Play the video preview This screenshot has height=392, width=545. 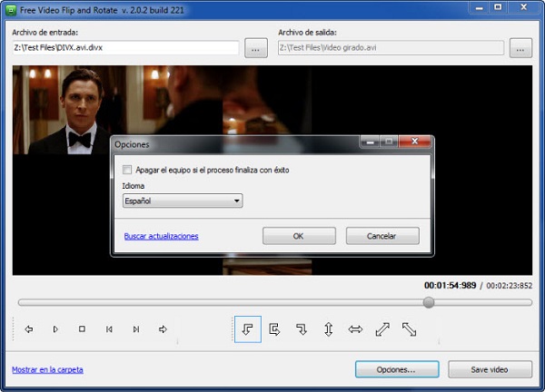(55, 328)
